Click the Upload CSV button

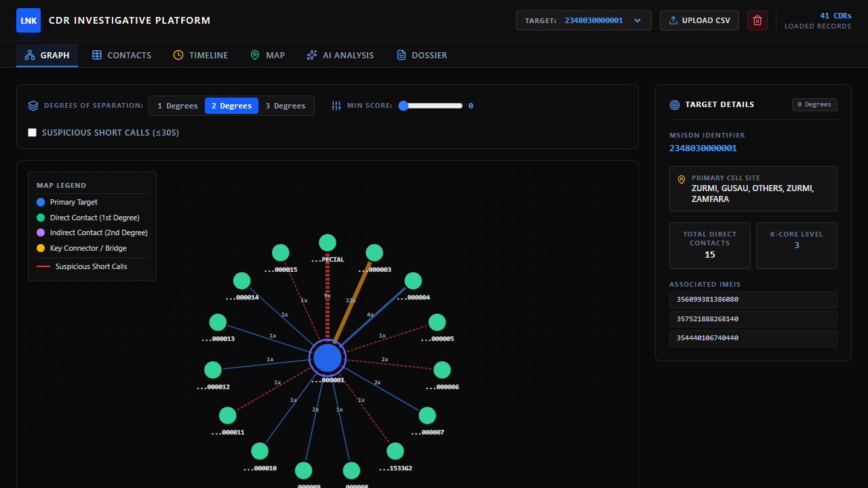click(x=699, y=20)
